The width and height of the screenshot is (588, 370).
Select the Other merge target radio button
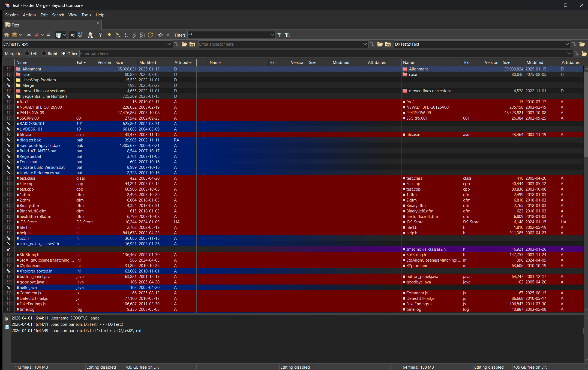click(x=64, y=54)
